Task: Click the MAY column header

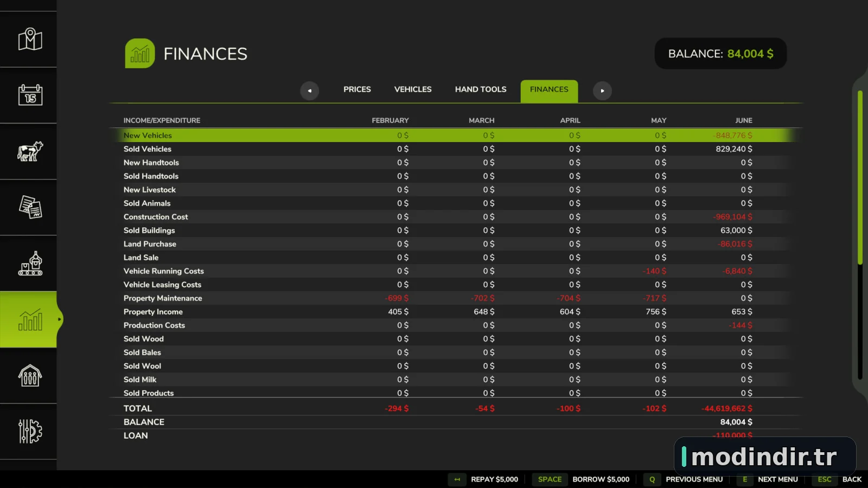Action: (659, 120)
